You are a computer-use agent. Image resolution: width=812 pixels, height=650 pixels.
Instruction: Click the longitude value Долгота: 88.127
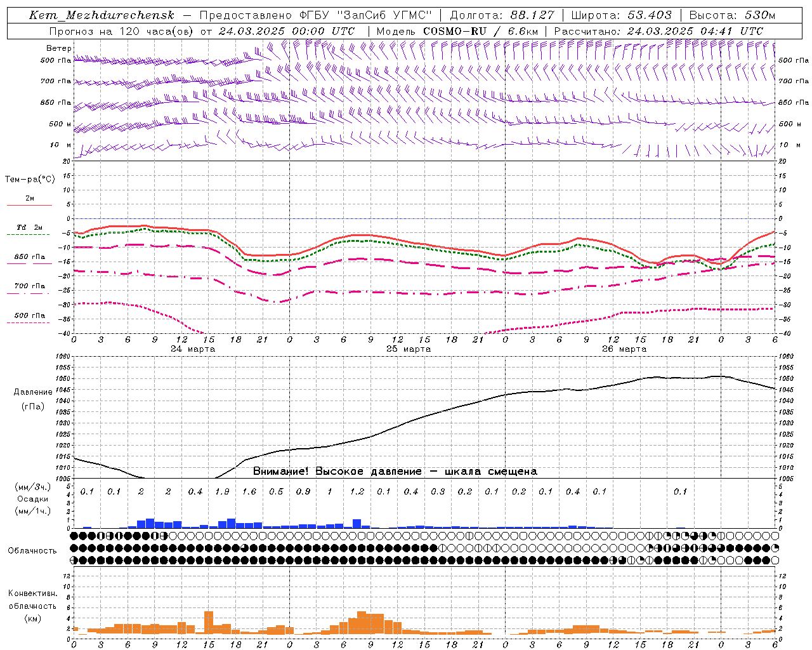[502, 15]
